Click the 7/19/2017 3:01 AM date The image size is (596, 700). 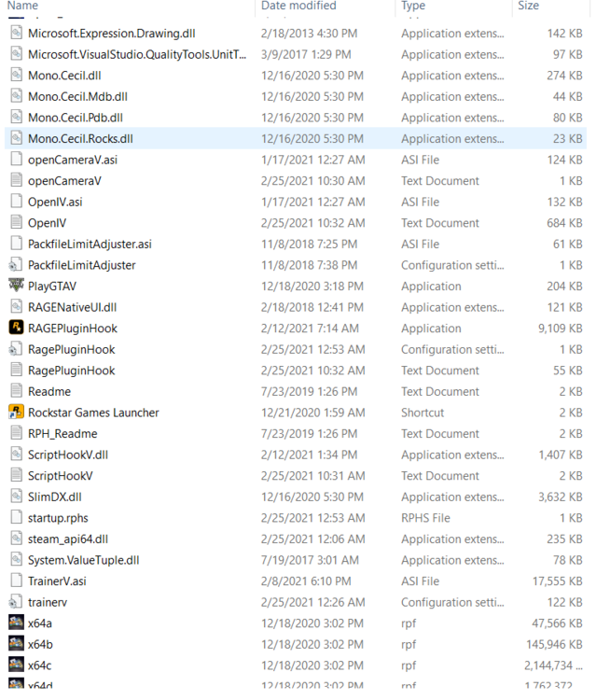pyautogui.click(x=310, y=560)
